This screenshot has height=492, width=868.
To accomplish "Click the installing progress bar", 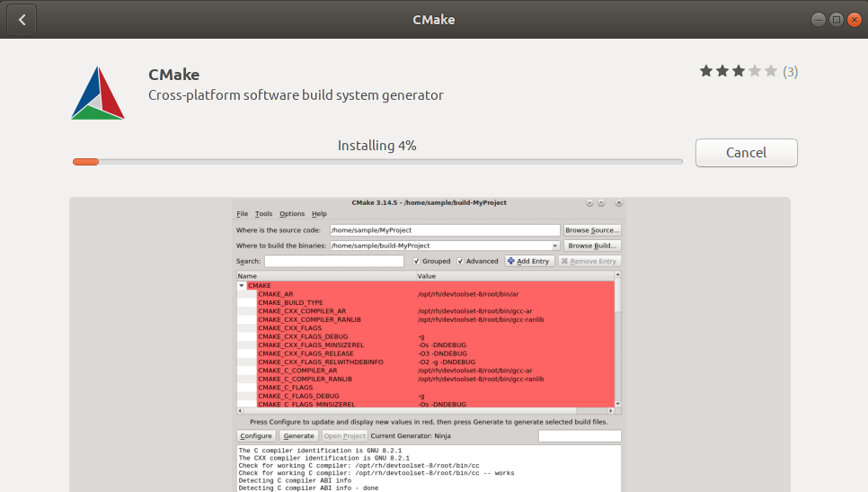I will [x=377, y=162].
